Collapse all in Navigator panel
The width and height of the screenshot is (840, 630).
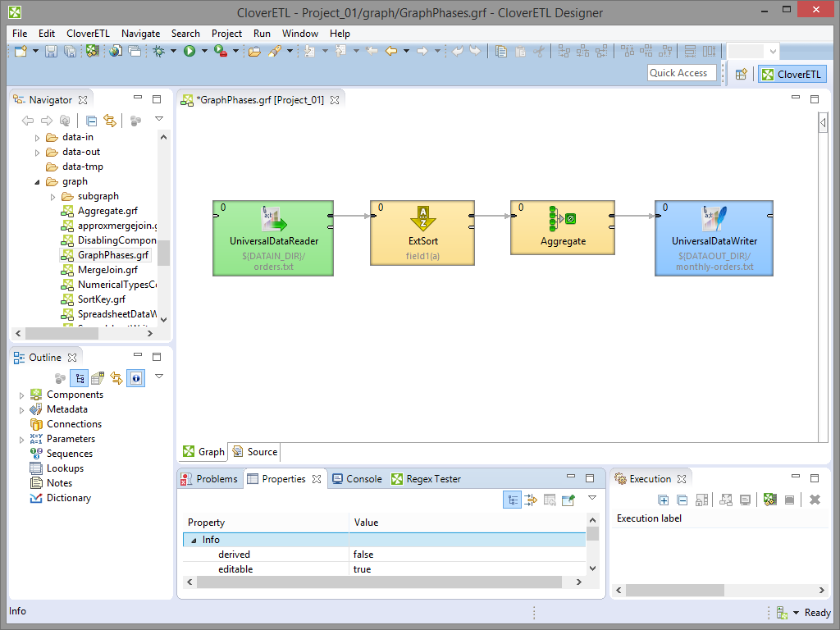(x=92, y=121)
